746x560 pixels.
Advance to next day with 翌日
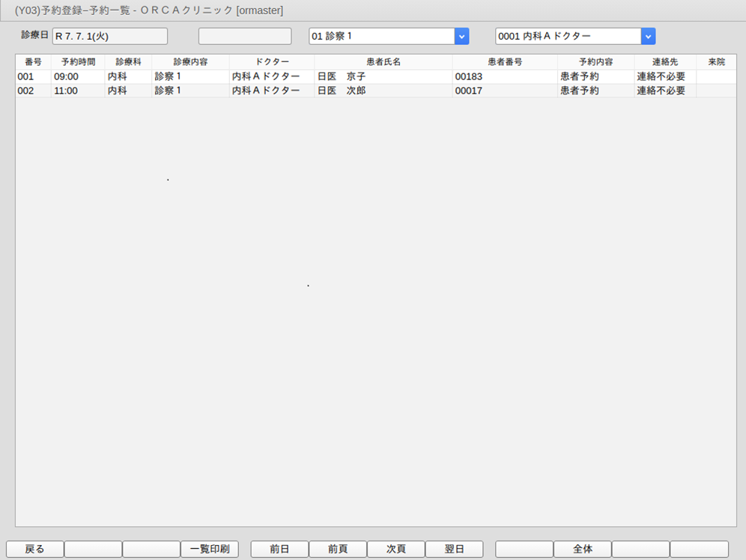(454, 549)
